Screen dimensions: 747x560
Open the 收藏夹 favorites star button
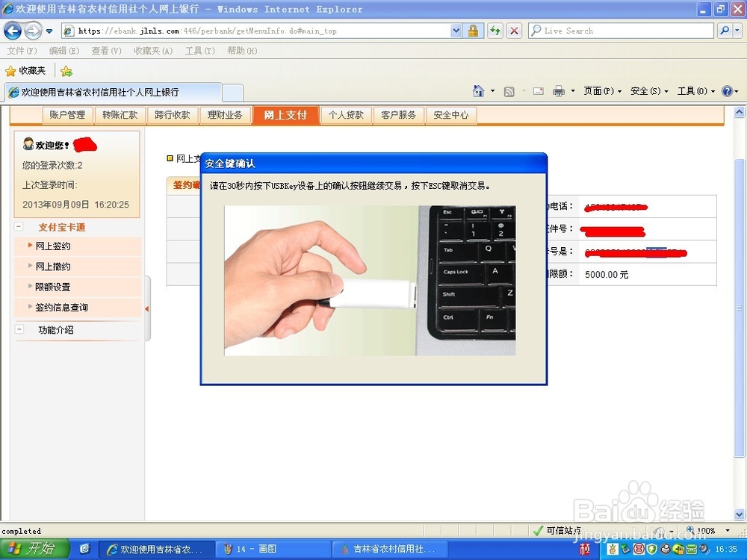[x=25, y=71]
